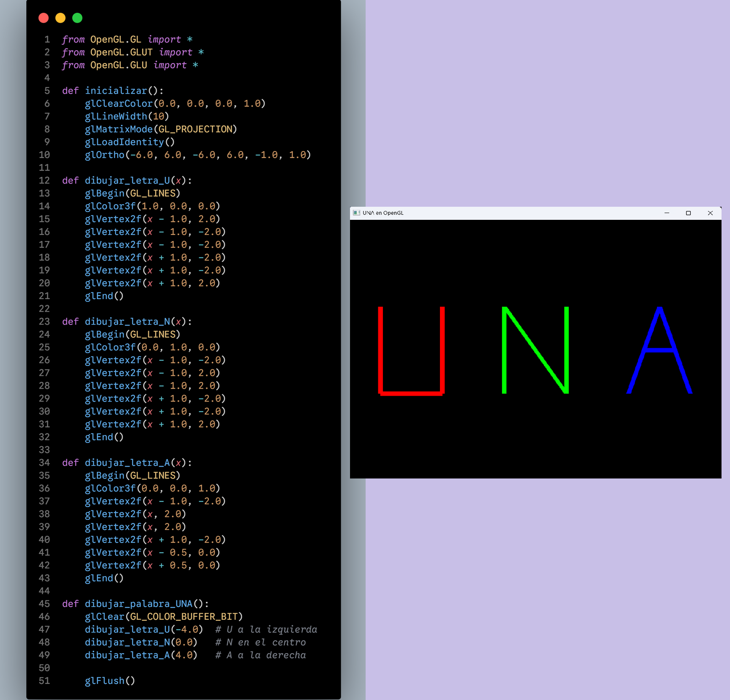Click the red dot in code window
The width and height of the screenshot is (730, 700).
43,18
